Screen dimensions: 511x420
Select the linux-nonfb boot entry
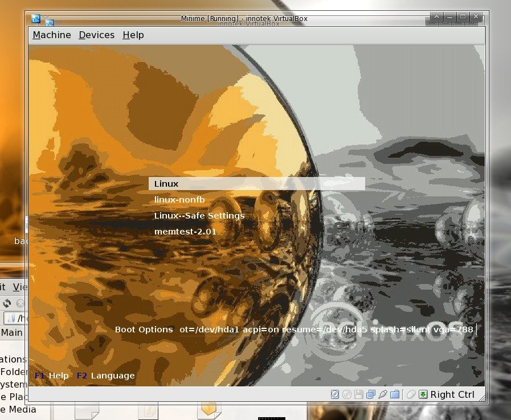(179, 200)
